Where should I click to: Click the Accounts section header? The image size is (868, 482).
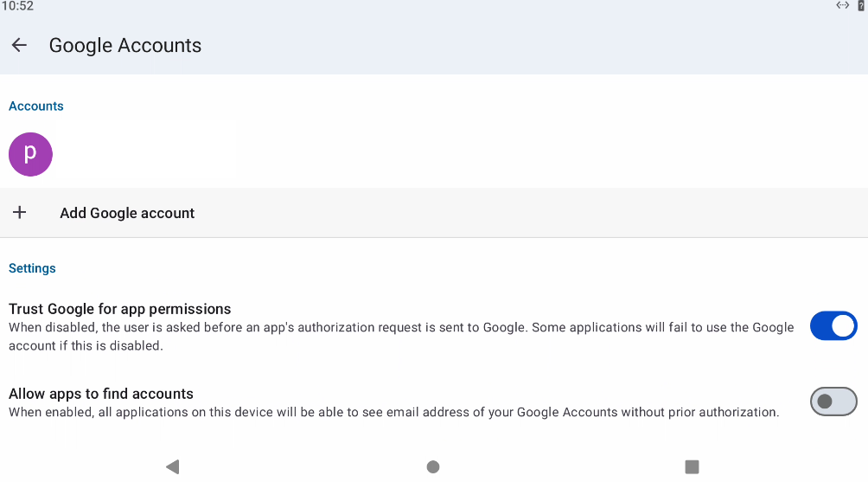pyautogui.click(x=36, y=106)
